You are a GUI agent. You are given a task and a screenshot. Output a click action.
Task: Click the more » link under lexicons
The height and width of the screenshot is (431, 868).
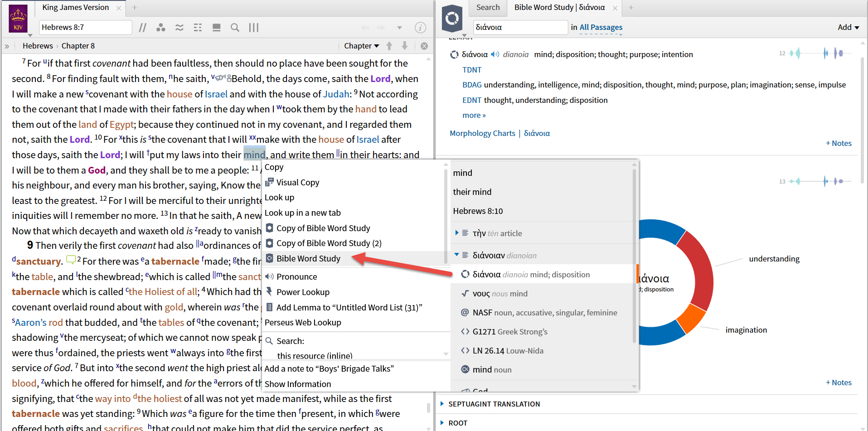tap(474, 115)
